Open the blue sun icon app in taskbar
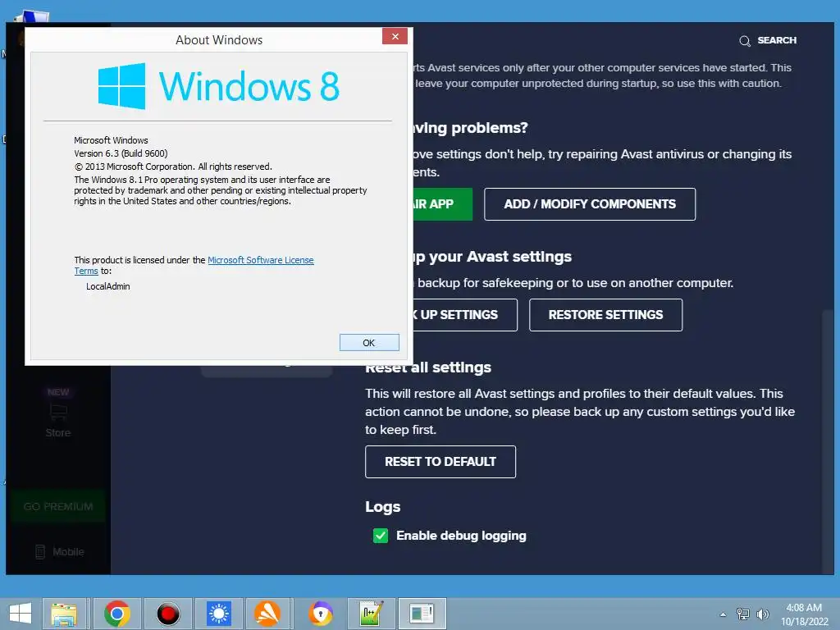The image size is (840, 630). tap(218, 614)
